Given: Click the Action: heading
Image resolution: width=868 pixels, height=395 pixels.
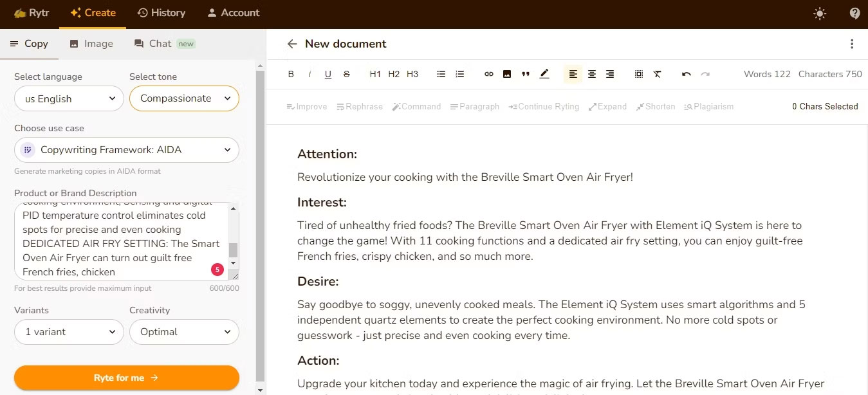Looking at the screenshot, I should click(319, 360).
